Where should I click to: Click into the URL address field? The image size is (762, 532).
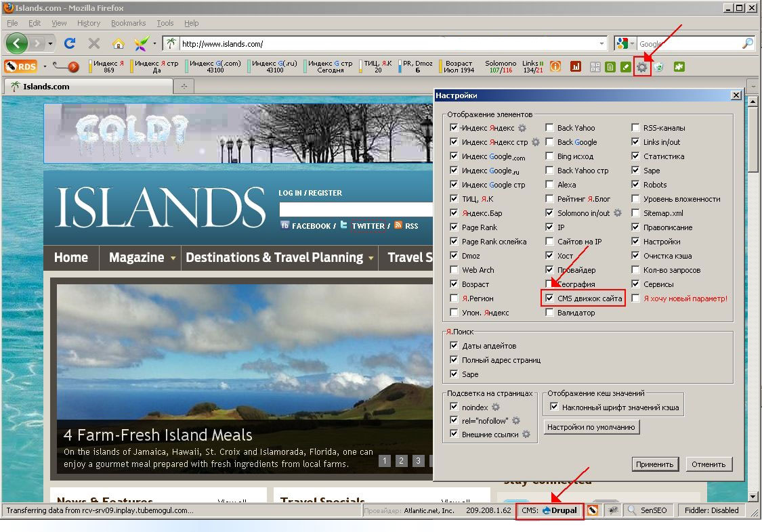pos(388,44)
